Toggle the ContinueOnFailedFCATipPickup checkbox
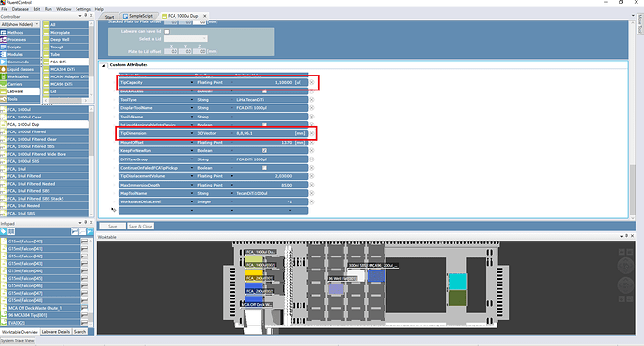Viewport: 644px width, 346px height. coord(264,168)
